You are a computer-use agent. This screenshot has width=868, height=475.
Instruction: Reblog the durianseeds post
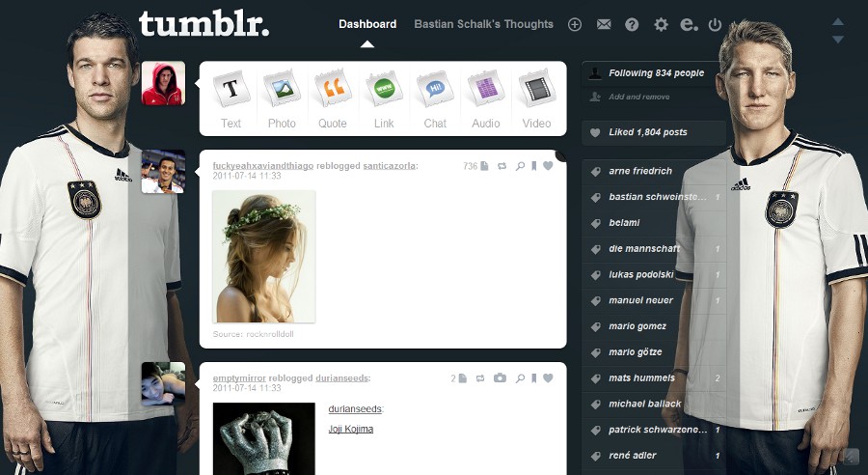pyautogui.click(x=480, y=378)
